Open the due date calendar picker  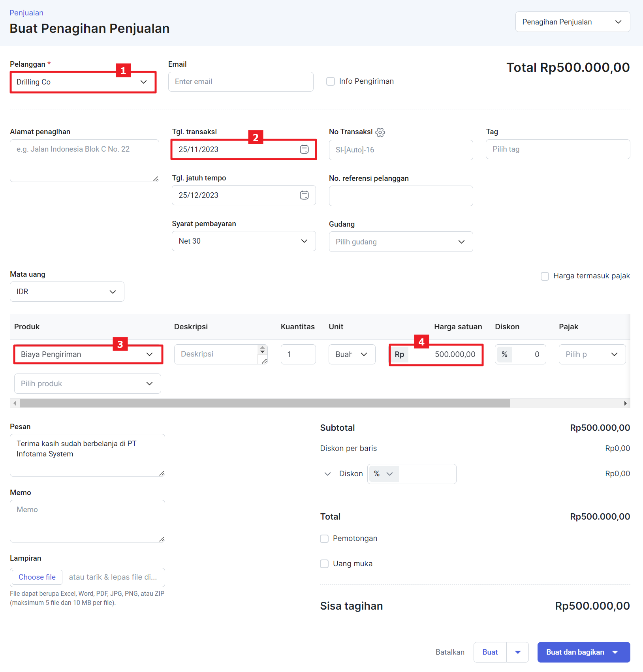(304, 195)
